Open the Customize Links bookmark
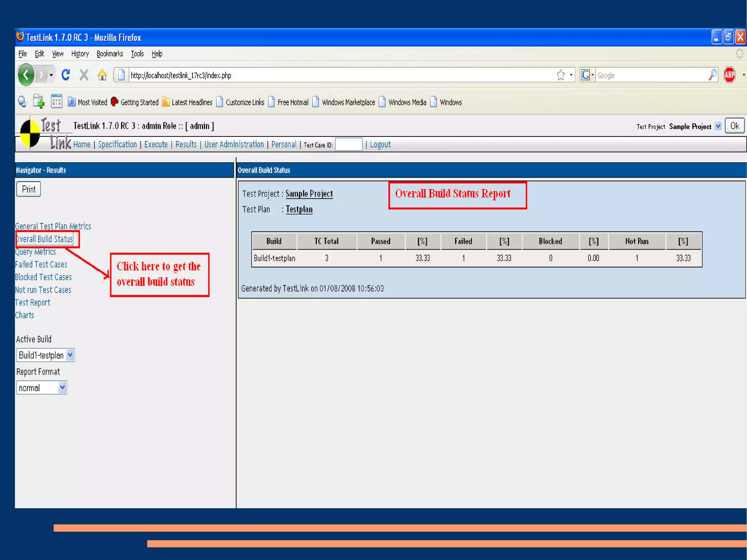Viewport: 747px width, 560px height. 240,102
